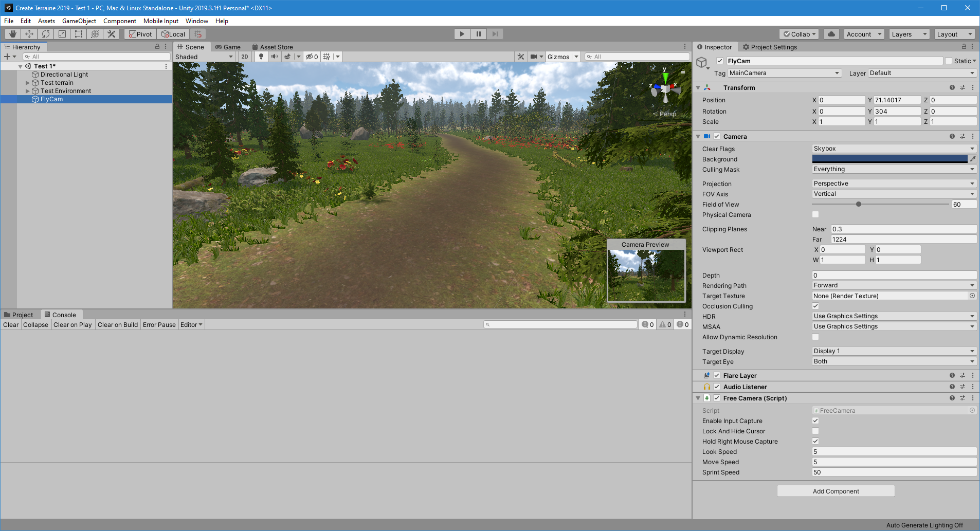Viewport: 980px width, 531px height.
Task: Switch to the Game tab
Action: 228,47
